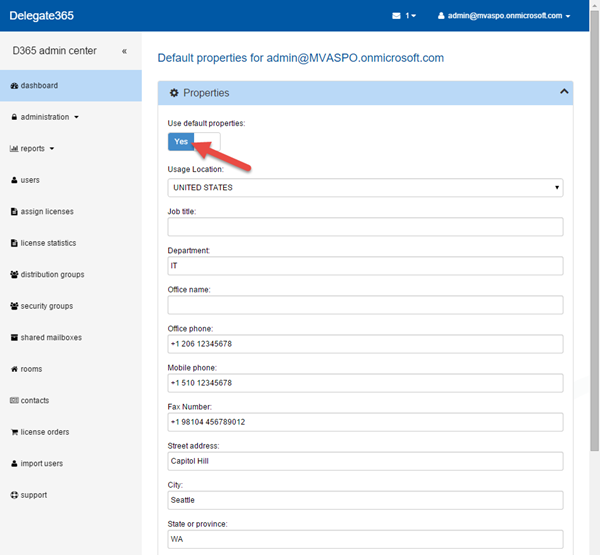600x555 pixels.
Task: Click the rooms house icon
Action: (14, 369)
